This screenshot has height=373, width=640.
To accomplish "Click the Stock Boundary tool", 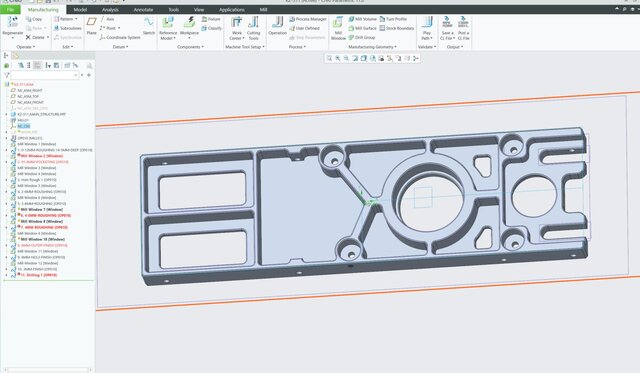I will tap(397, 28).
